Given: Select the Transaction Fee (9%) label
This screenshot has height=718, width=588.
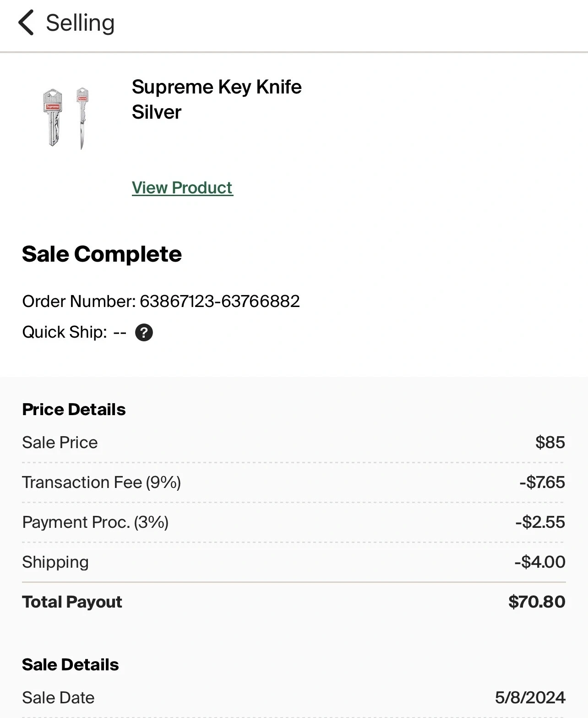Looking at the screenshot, I should point(101,482).
